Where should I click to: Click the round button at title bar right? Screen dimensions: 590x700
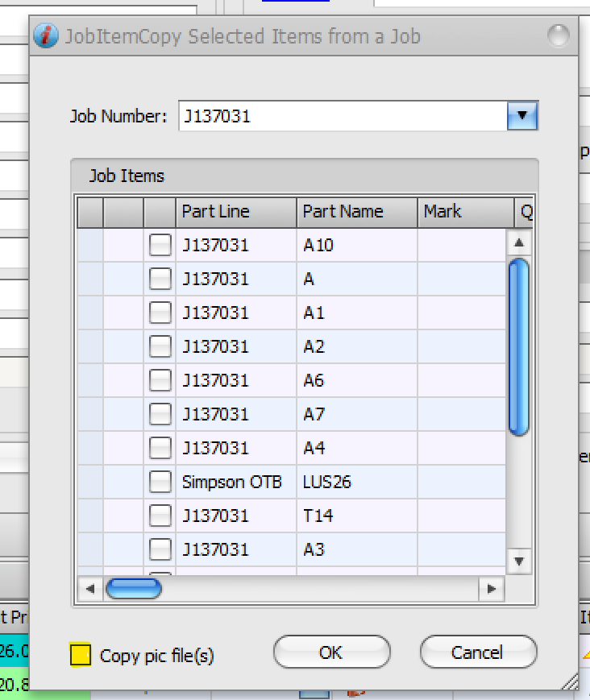coord(557,36)
